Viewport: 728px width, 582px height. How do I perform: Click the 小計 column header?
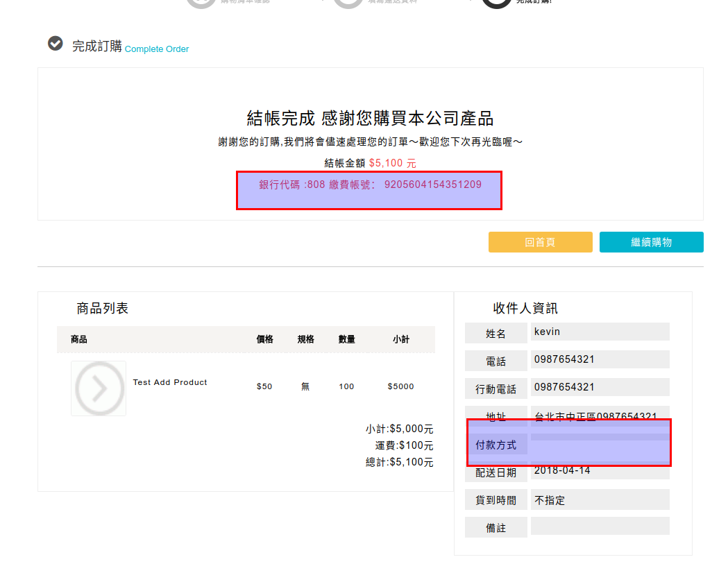tap(400, 339)
